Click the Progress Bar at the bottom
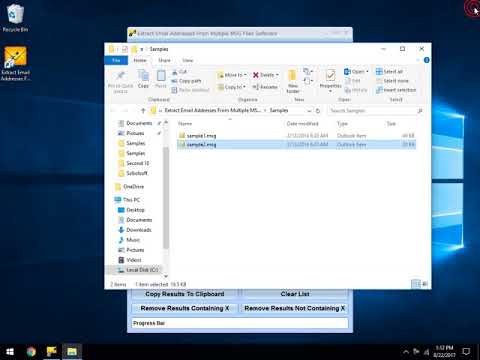The image size is (480, 360). pyautogui.click(x=240, y=323)
